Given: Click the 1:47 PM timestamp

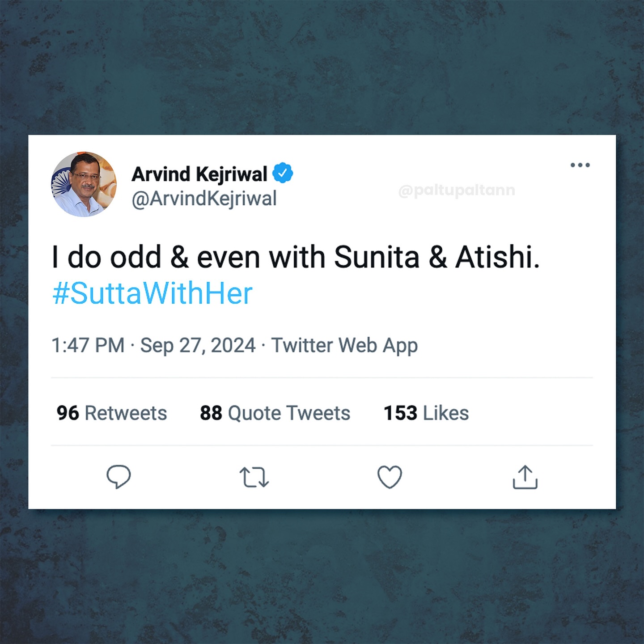Looking at the screenshot, I should [x=88, y=345].
